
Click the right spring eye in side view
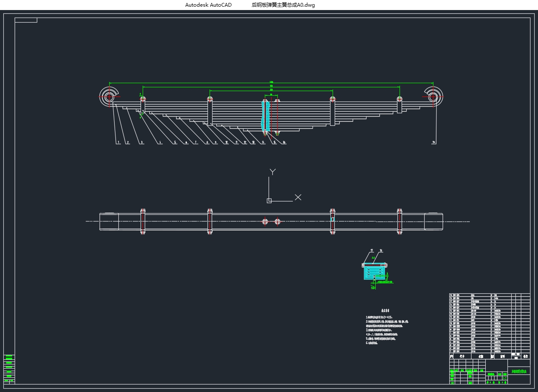click(x=433, y=97)
